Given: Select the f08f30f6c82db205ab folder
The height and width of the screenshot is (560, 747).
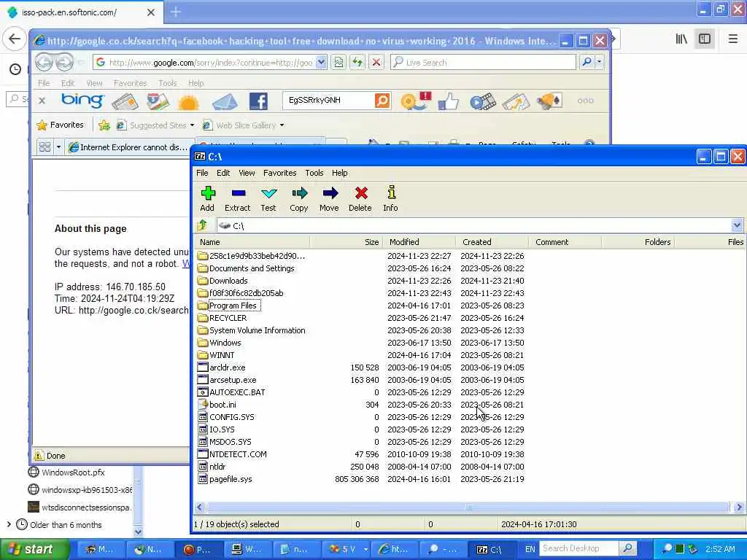Looking at the screenshot, I should click(x=246, y=293).
